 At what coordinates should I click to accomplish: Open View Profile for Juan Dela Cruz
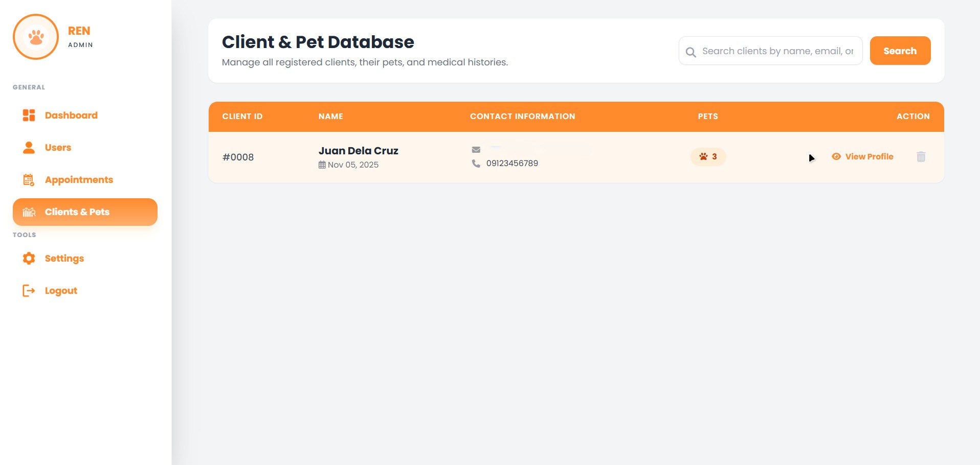pos(869,157)
